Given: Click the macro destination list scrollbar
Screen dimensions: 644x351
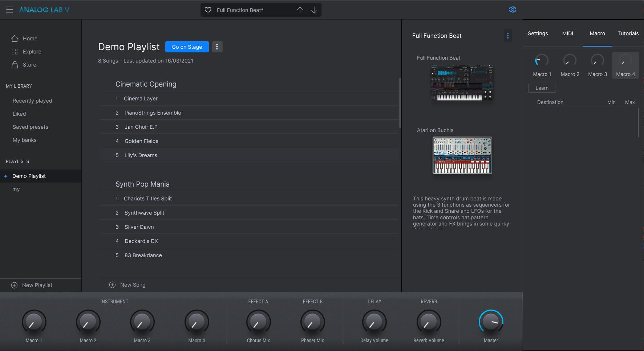Looking at the screenshot, I should [638, 122].
